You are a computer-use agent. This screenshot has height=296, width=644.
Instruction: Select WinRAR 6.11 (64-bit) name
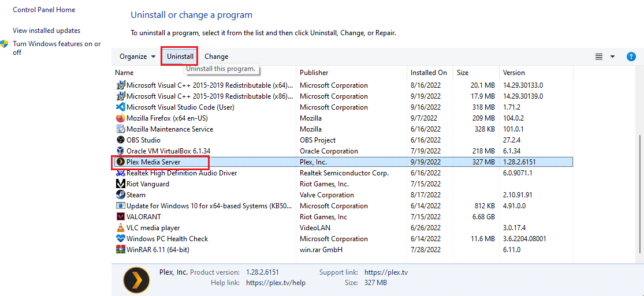pyautogui.click(x=158, y=250)
